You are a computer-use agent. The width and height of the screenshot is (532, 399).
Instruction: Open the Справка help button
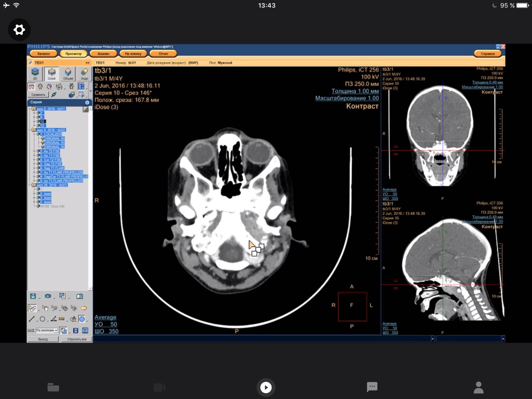point(488,54)
